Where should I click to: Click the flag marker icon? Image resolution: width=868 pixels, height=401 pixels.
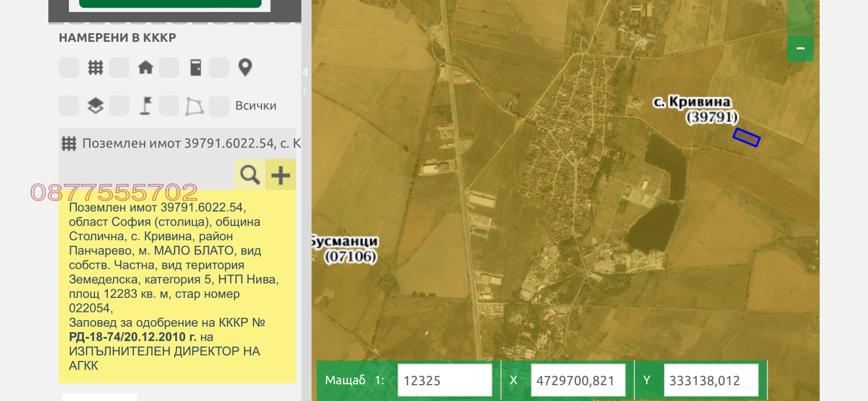coord(145,105)
